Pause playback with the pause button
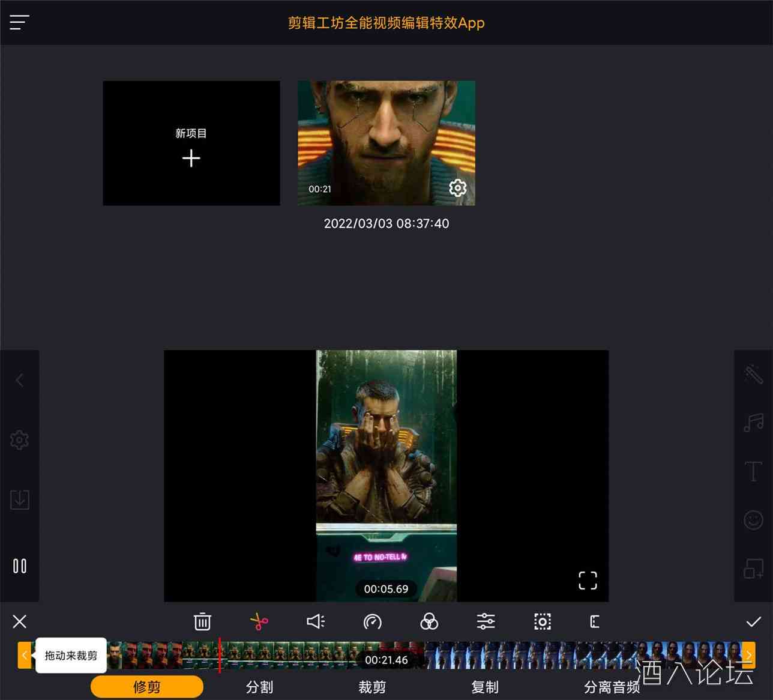The image size is (773, 700). [x=19, y=566]
